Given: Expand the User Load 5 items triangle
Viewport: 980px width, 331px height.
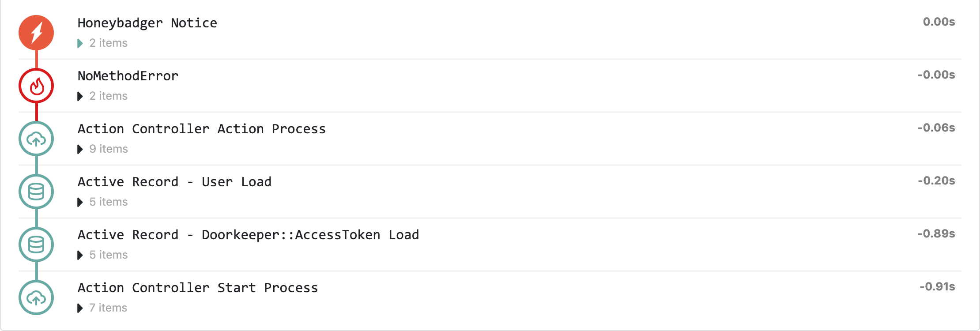Looking at the screenshot, I should [80, 202].
